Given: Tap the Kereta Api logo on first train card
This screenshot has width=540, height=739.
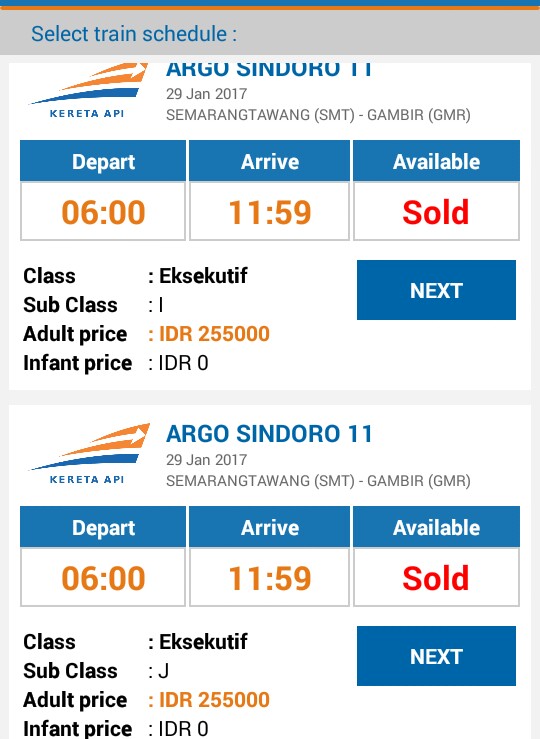Looking at the screenshot, I should point(89,90).
